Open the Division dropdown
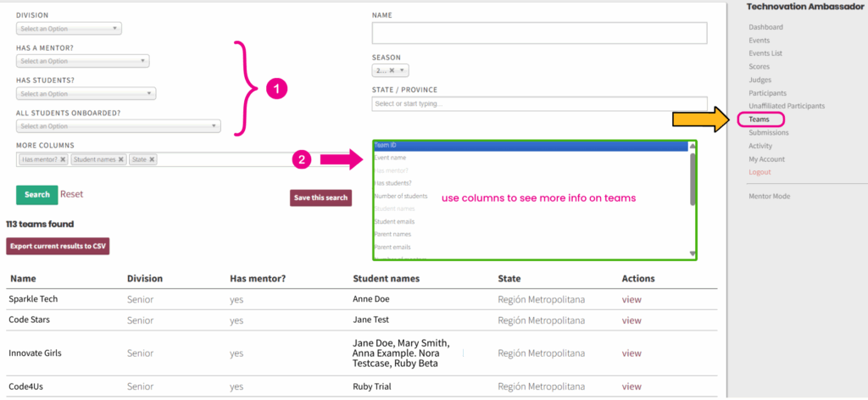 tap(69, 29)
